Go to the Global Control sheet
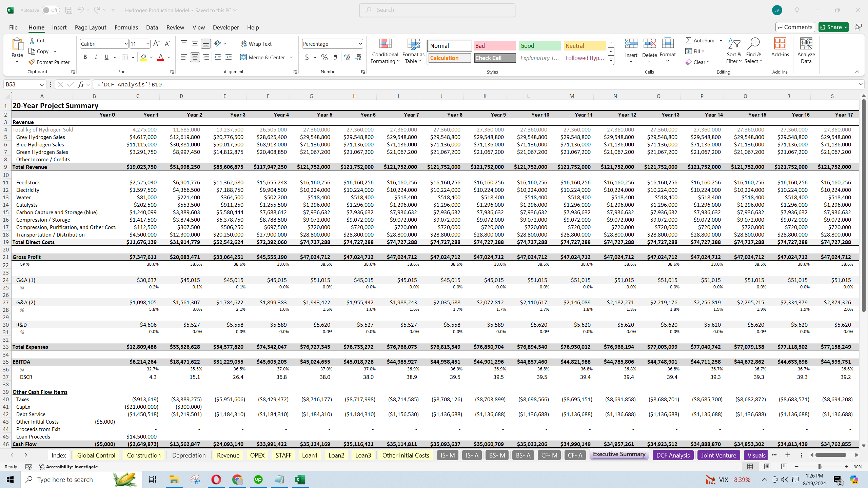The height and width of the screenshot is (488, 868). [x=96, y=455]
